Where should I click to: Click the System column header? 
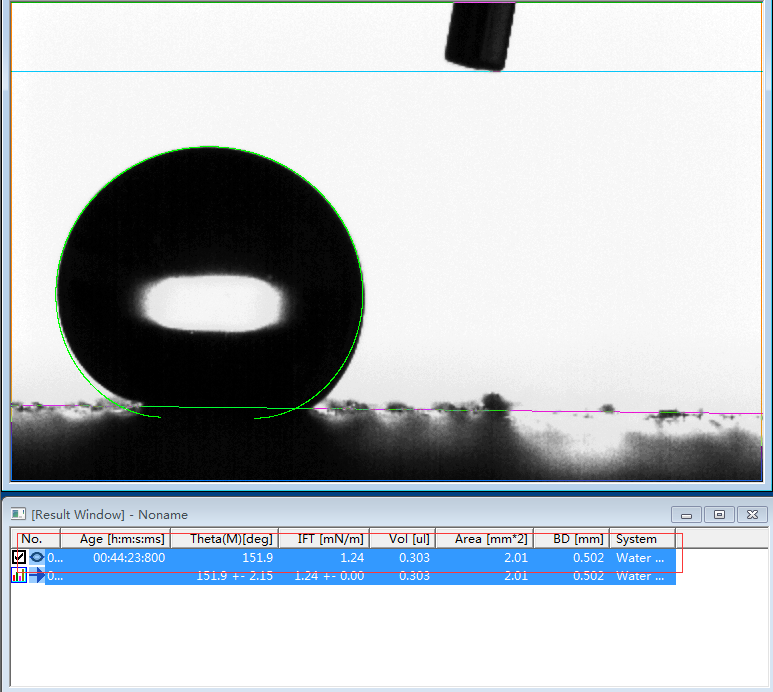pos(641,539)
